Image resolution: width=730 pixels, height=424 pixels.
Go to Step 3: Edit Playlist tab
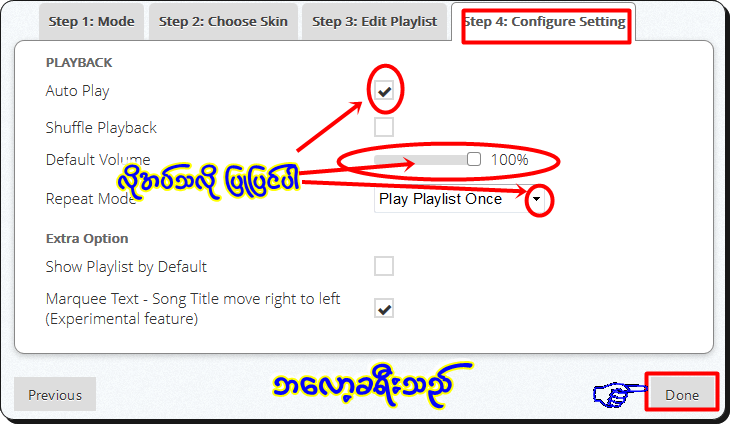point(374,22)
